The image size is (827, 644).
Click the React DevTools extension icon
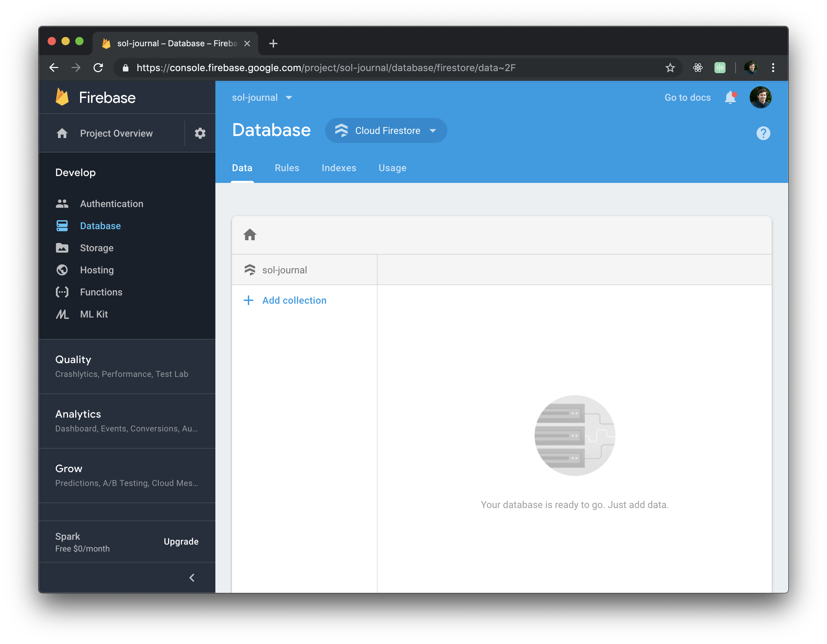(x=698, y=68)
